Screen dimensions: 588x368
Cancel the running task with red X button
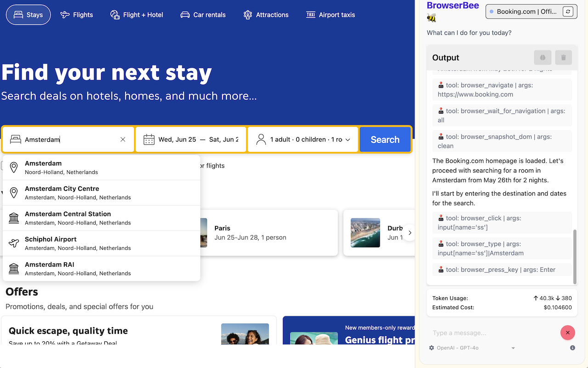[568, 333]
